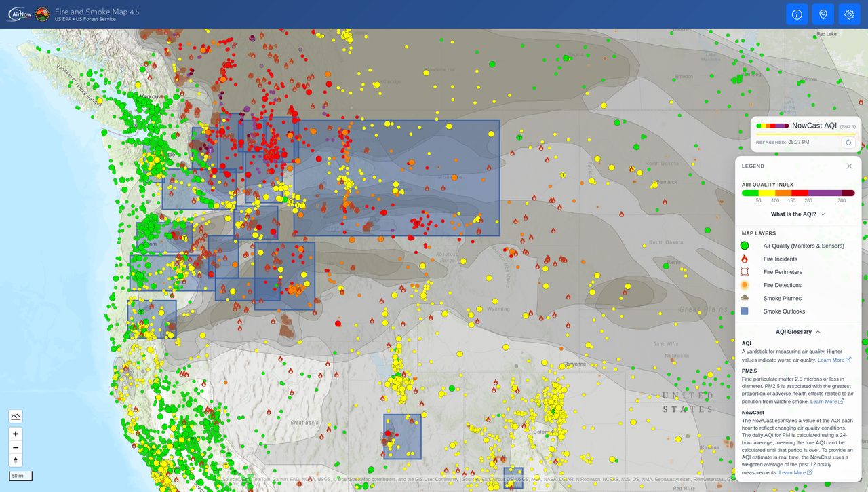Click the "50 mi" scale bar
868x492 pixels.
click(x=20, y=476)
